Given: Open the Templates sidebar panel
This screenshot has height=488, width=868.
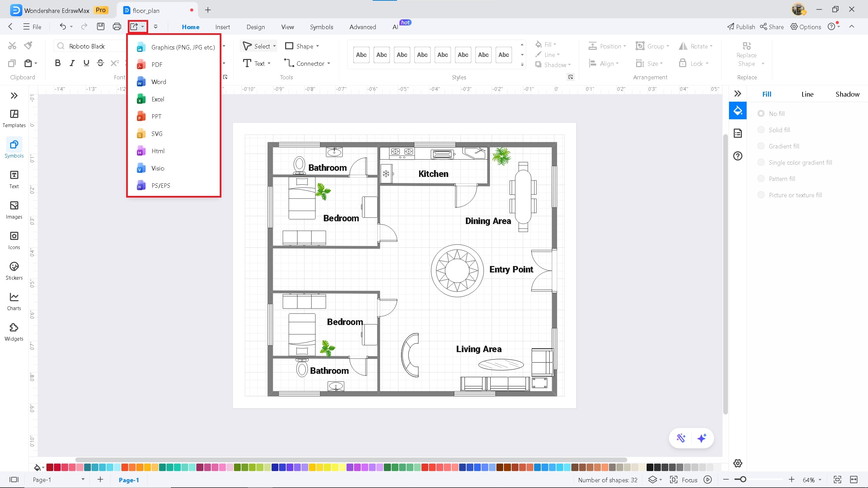Looking at the screenshot, I should point(14,119).
